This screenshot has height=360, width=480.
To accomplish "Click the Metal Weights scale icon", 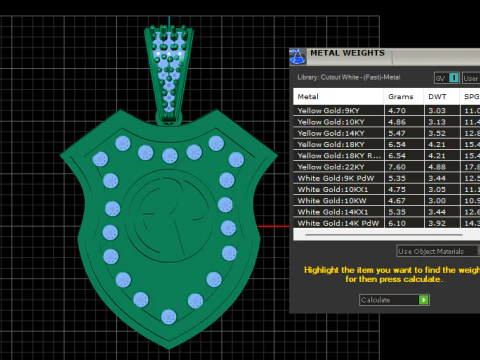I will [297, 56].
